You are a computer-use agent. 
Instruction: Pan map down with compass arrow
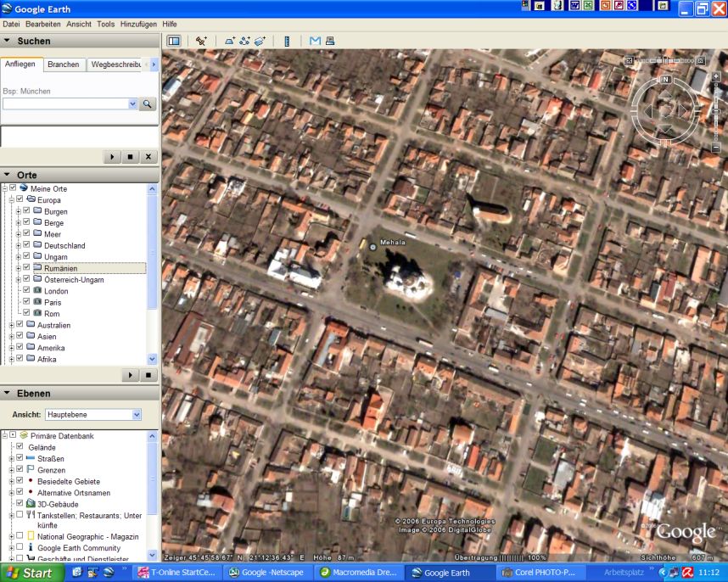pyautogui.click(x=666, y=129)
